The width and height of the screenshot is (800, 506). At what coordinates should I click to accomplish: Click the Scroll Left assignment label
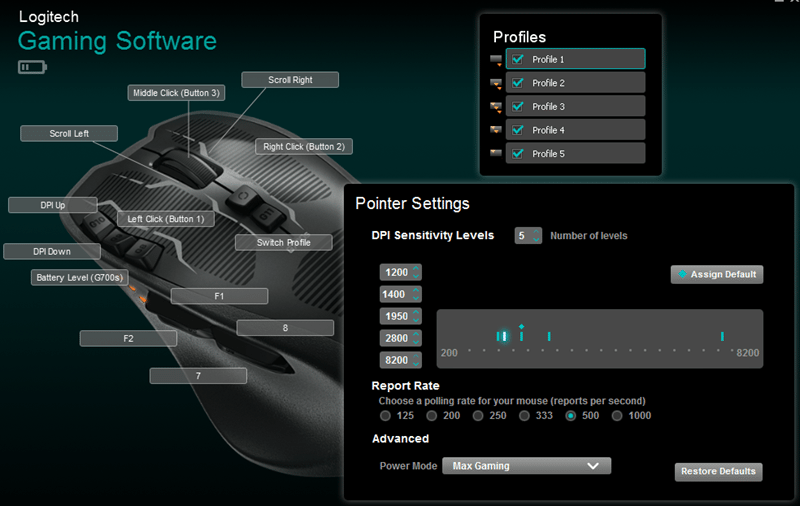pyautogui.click(x=69, y=134)
